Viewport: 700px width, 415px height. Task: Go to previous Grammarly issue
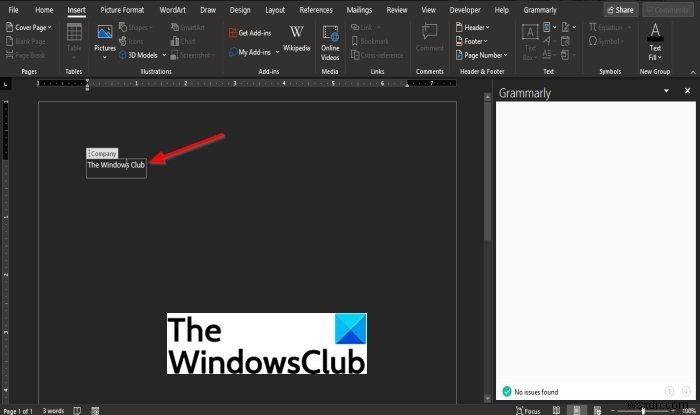point(669,391)
